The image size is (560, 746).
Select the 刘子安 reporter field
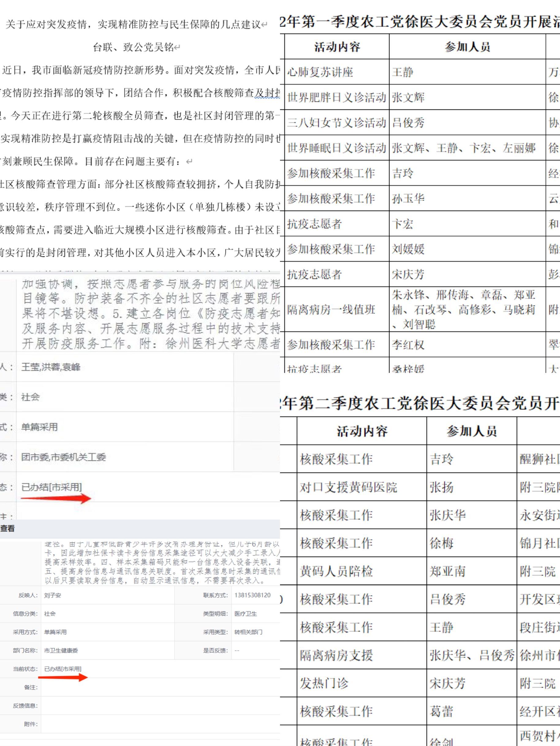53,596
